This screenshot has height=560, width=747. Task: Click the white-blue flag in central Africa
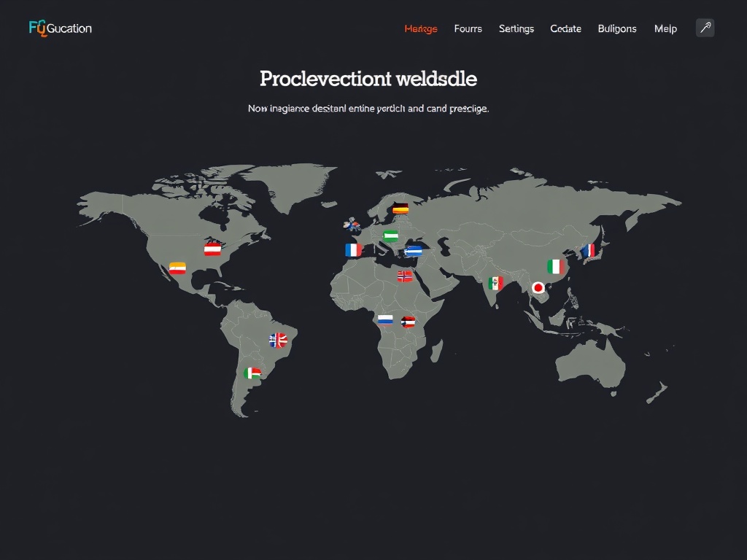(385, 319)
